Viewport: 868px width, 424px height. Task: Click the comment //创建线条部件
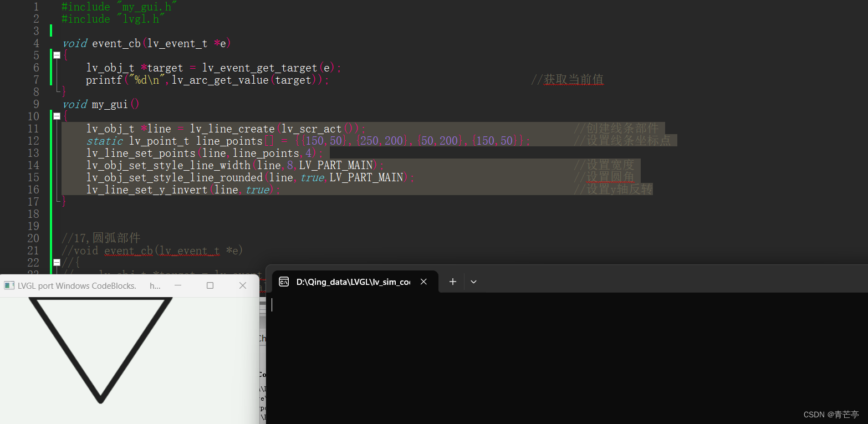click(616, 129)
